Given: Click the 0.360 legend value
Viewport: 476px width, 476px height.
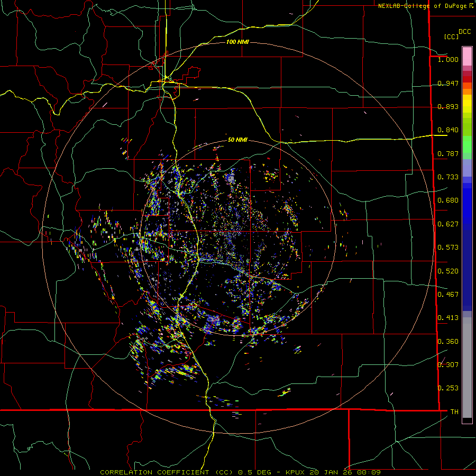Looking at the screenshot, I should [x=448, y=342].
